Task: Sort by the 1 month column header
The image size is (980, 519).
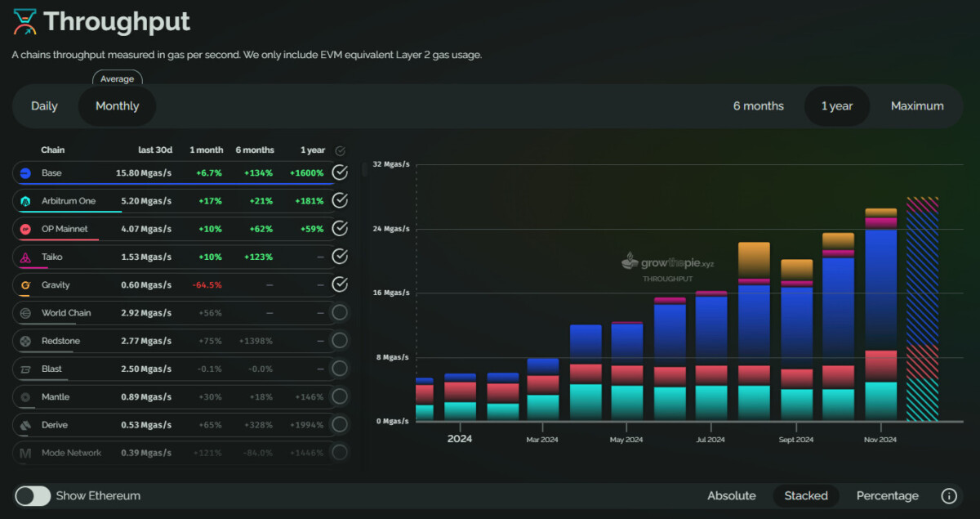Action: [207, 150]
